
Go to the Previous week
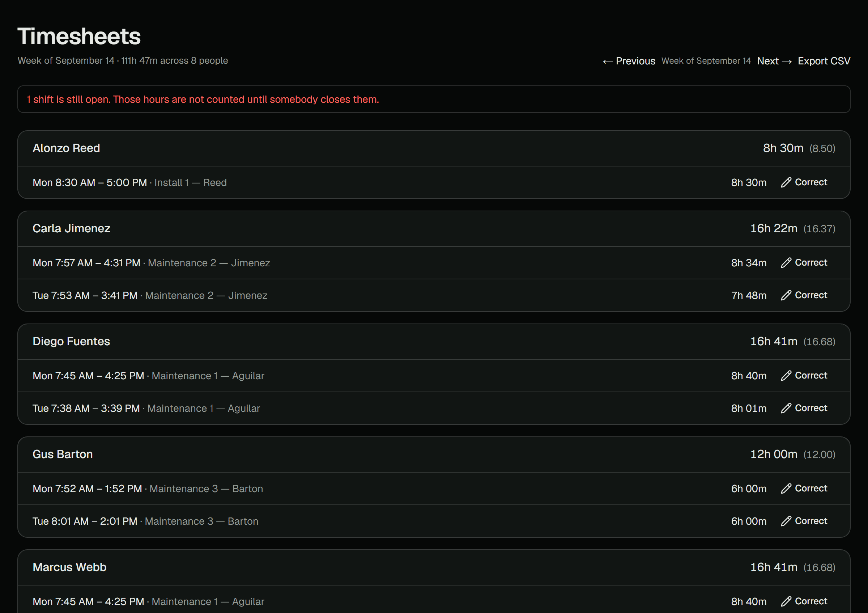tap(629, 61)
